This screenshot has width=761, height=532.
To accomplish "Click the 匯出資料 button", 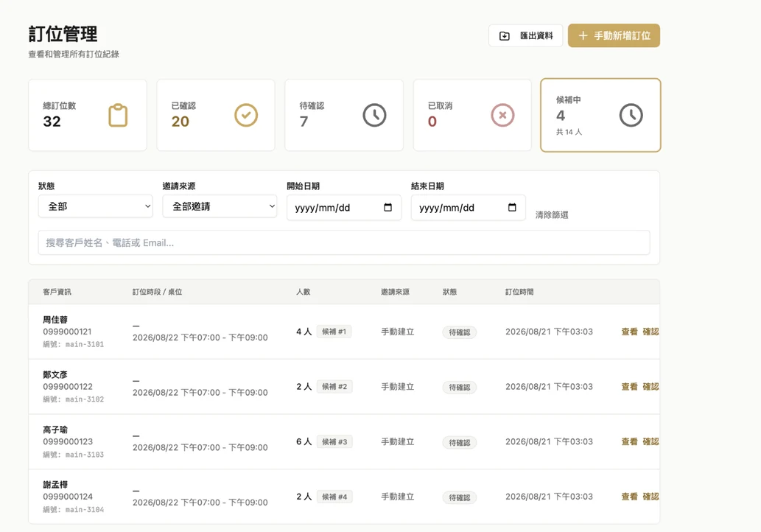I will (525, 36).
